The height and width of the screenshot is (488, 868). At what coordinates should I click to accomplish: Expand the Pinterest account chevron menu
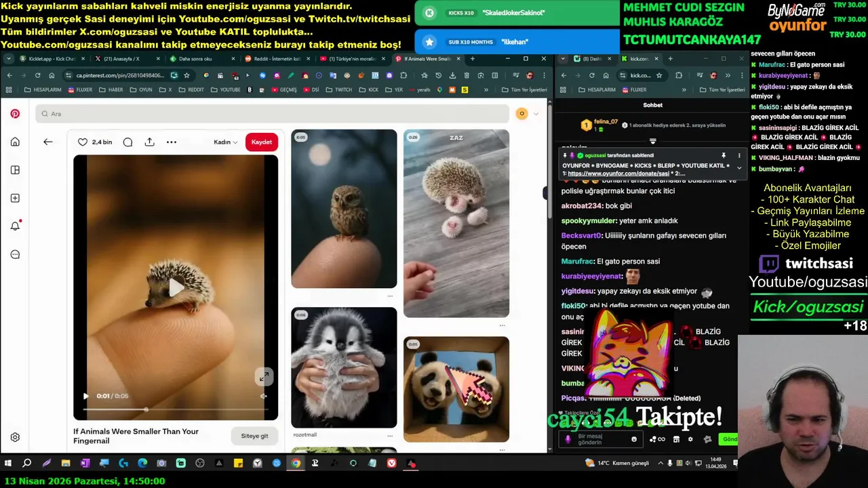[536, 114]
